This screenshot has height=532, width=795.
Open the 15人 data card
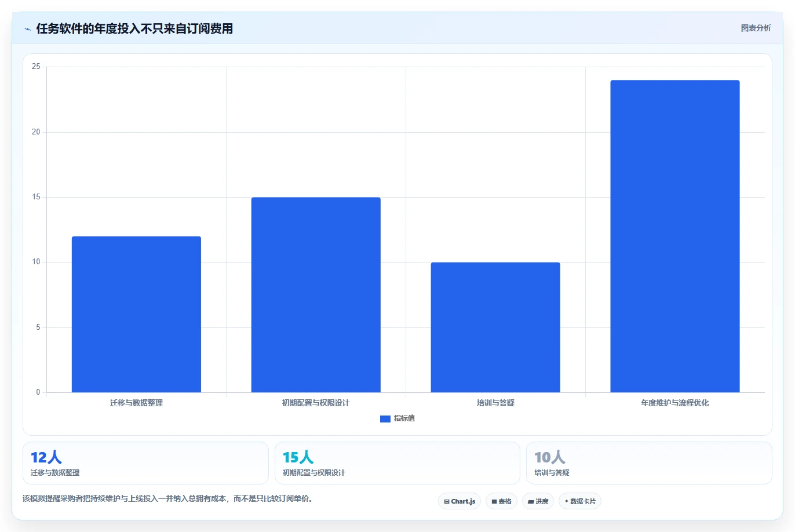pyautogui.click(x=397, y=463)
